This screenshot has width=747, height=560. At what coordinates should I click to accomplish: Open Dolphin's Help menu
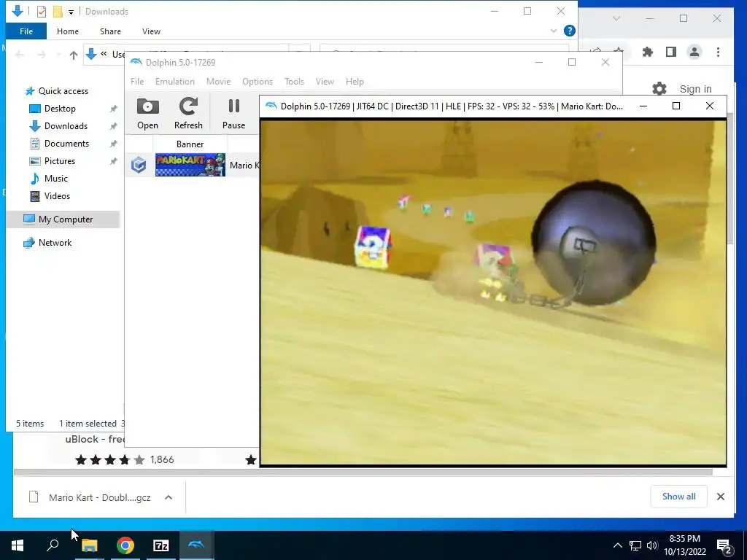click(x=355, y=82)
